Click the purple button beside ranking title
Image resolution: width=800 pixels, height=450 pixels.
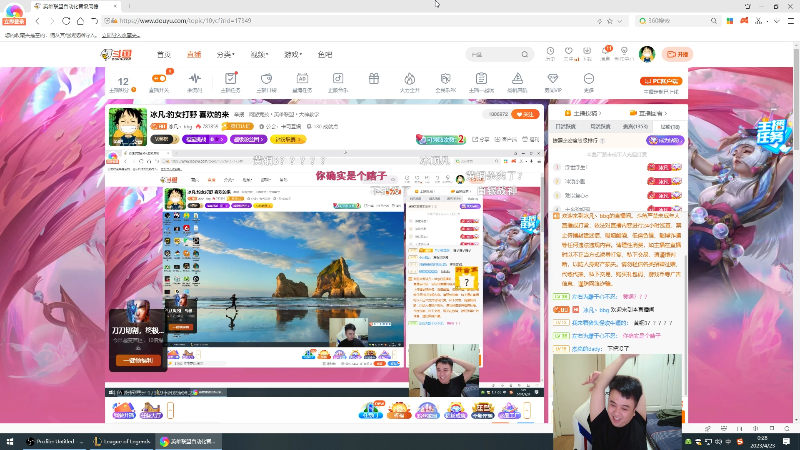point(665,140)
